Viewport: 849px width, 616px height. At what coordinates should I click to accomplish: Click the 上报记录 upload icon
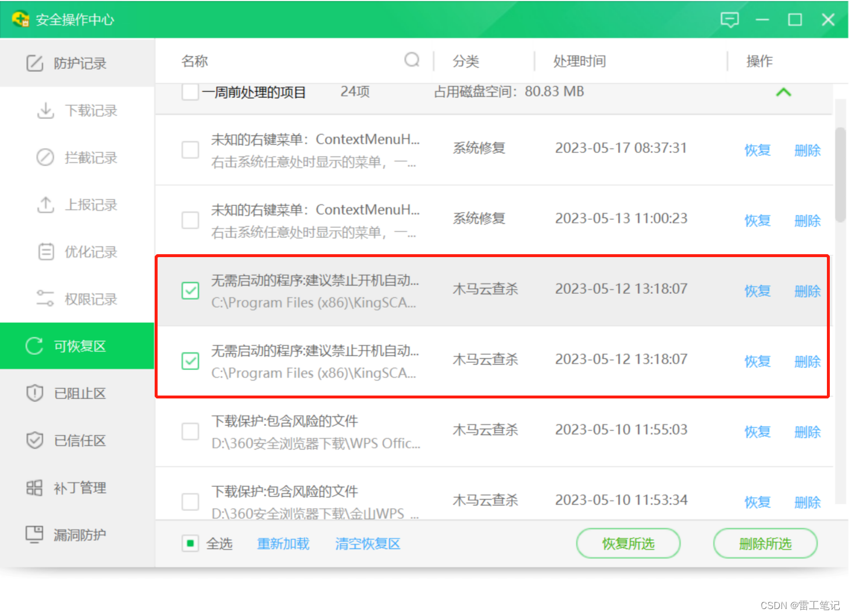coord(45,204)
